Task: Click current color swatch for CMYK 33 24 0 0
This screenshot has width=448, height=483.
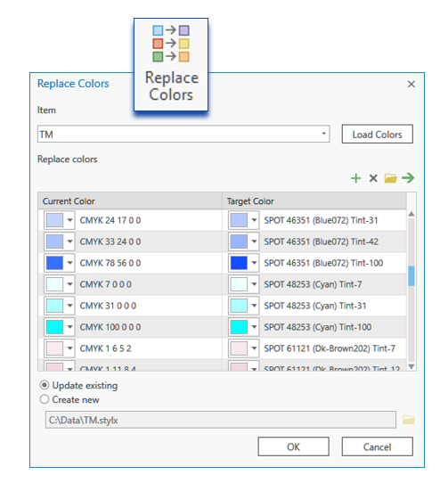Action: click(x=54, y=241)
